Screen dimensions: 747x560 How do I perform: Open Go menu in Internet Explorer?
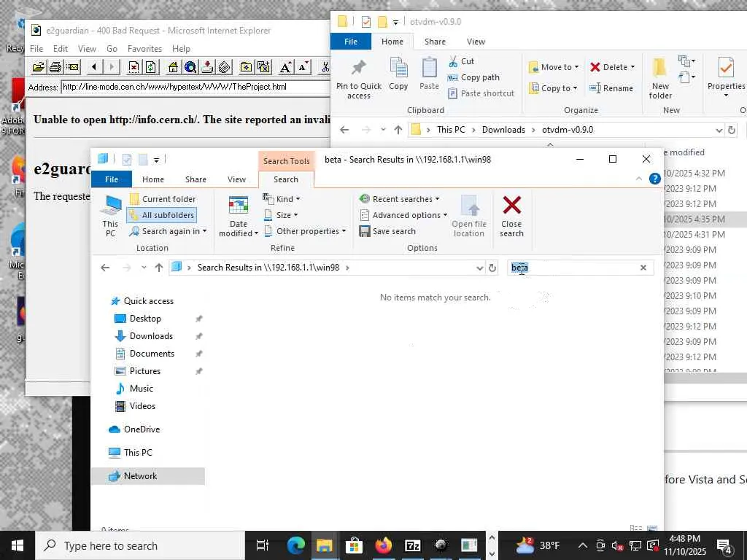pyautogui.click(x=112, y=49)
